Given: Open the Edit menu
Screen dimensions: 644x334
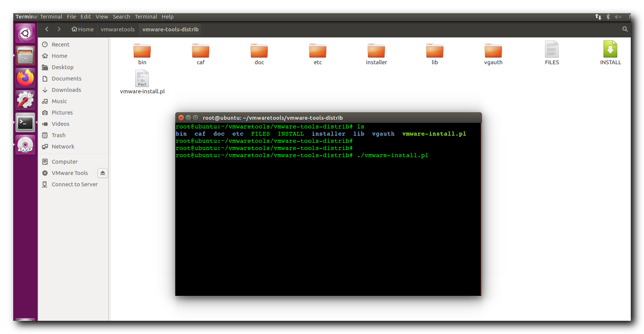Looking at the screenshot, I should [x=86, y=17].
